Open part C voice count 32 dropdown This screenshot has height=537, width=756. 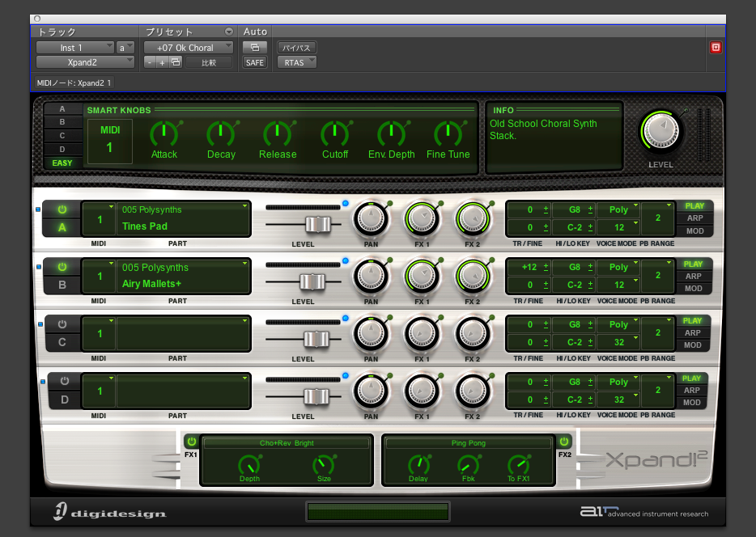618,342
